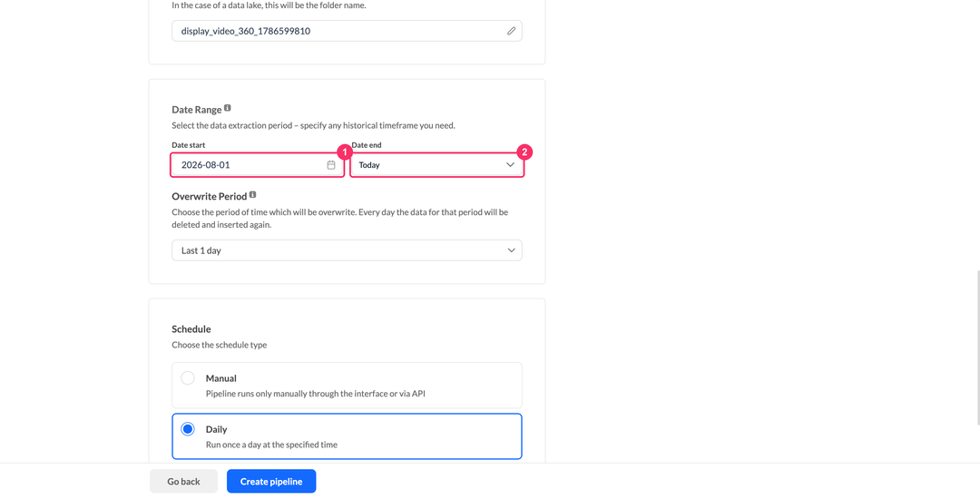
Task: Click the info icon next to Date Range
Action: pyautogui.click(x=228, y=108)
